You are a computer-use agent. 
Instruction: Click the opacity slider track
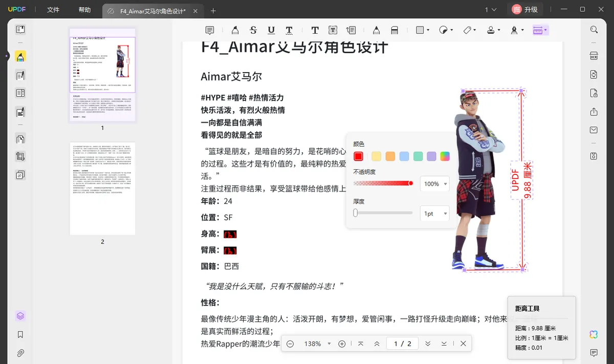click(x=383, y=183)
